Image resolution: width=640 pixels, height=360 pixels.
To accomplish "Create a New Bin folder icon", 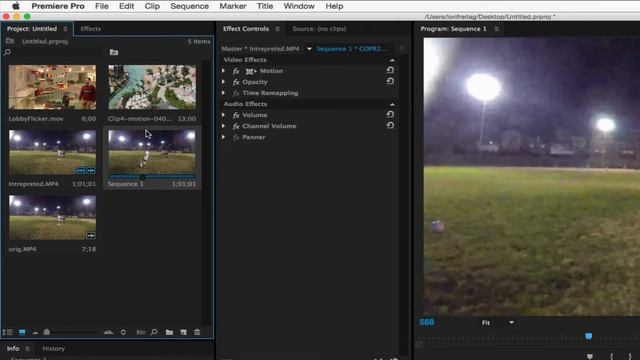I will click(169, 332).
